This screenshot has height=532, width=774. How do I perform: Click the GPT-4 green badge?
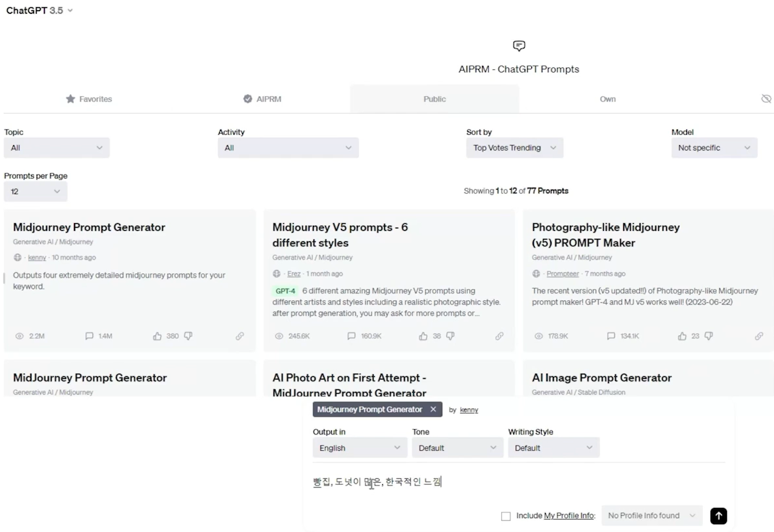(285, 291)
